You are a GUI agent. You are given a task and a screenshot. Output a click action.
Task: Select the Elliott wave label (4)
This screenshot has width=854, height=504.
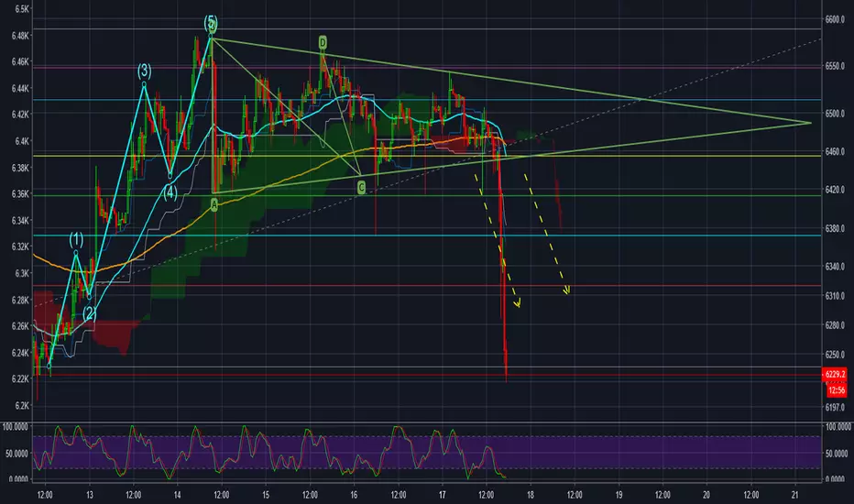170,192
